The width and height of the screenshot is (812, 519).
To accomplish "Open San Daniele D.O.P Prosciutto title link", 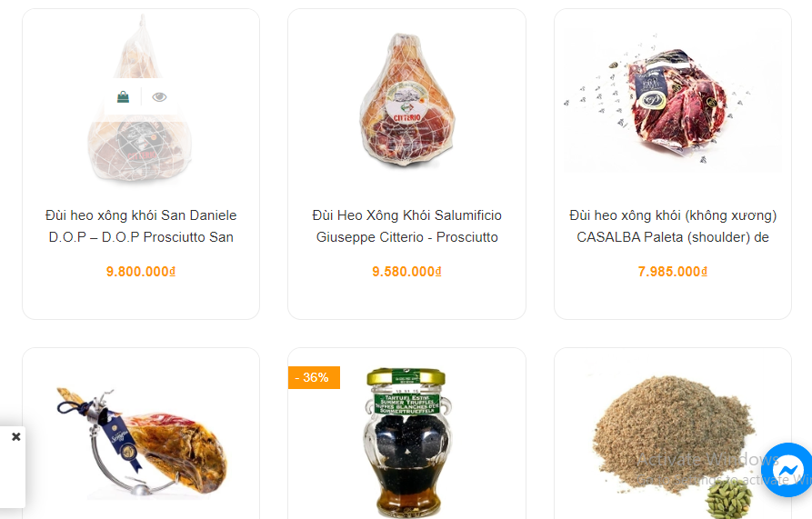I will [141, 226].
